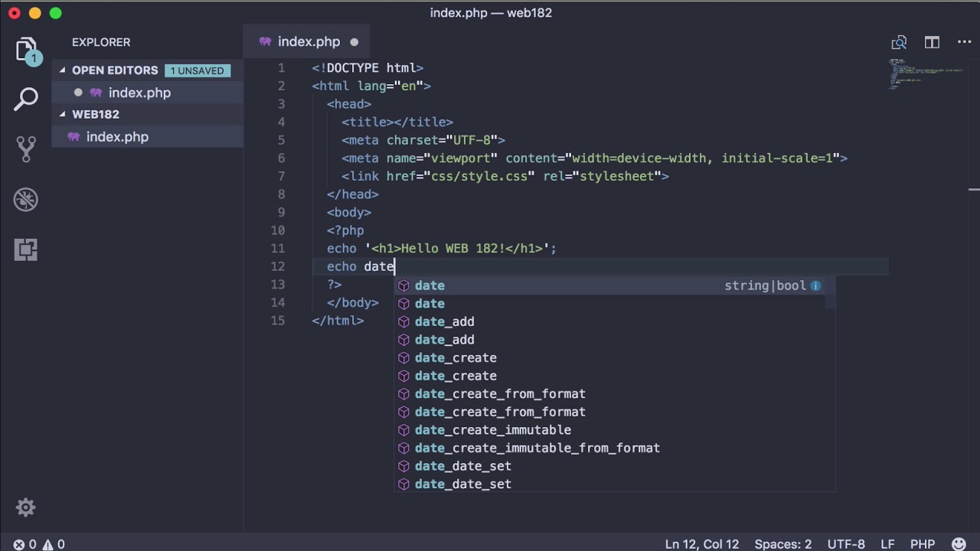Change line ending via 'LF' status item
This screenshot has width=980, height=551.
pyautogui.click(x=887, y=544)
